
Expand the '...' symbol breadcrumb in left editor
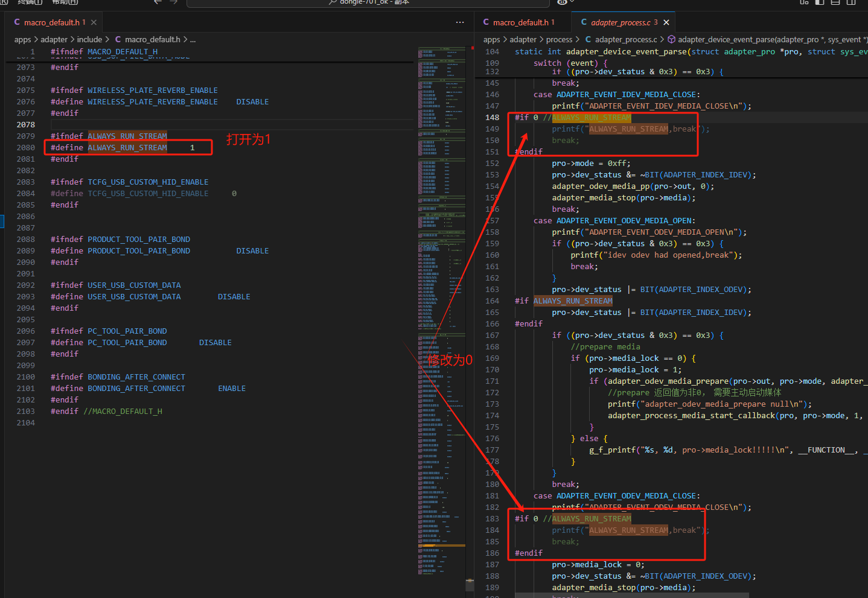click(193, 39)
